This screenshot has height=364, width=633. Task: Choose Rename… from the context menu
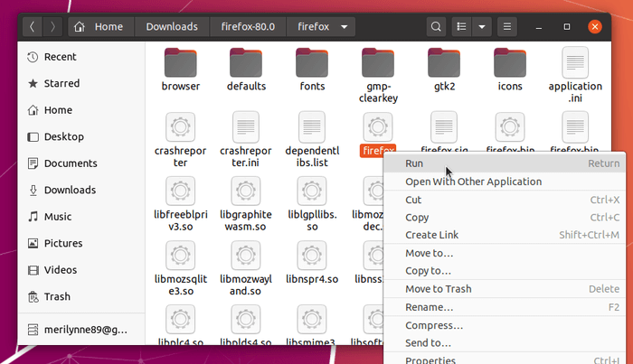pyautogui.click(x=505, y=307)
